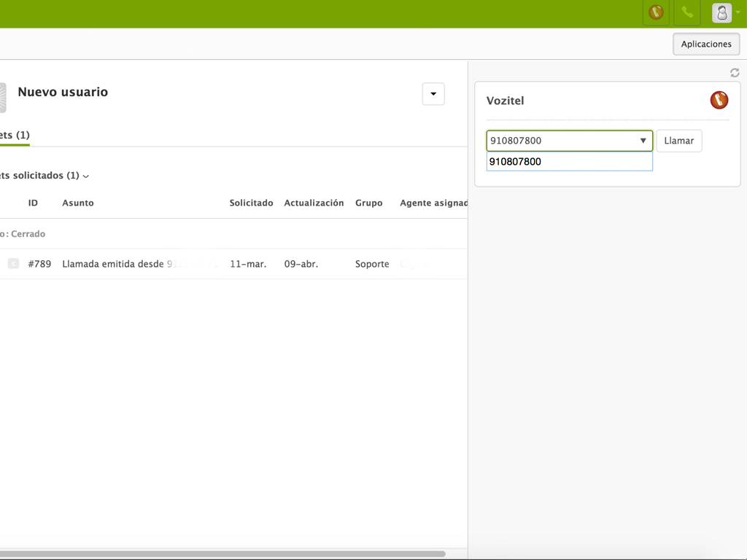Click the Vozitel logo in the panel
The width and height of the screenshot is (747, 560).
coord(719,100)
